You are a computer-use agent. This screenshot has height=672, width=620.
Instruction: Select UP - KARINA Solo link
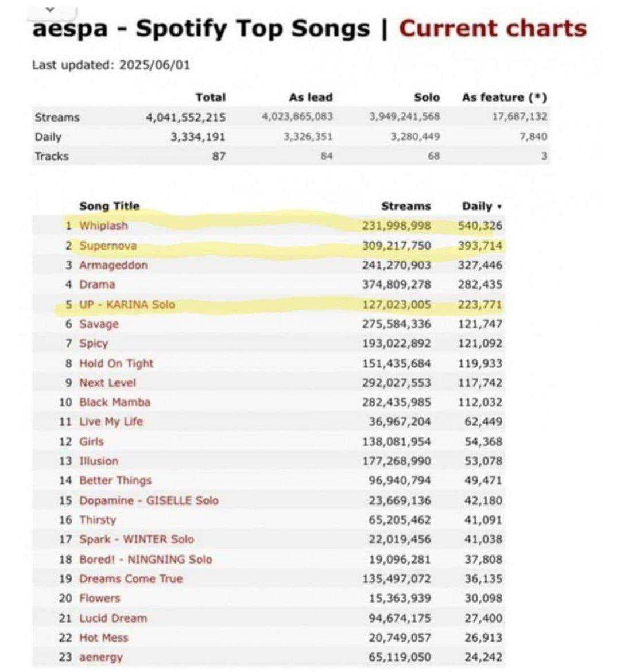127,304
